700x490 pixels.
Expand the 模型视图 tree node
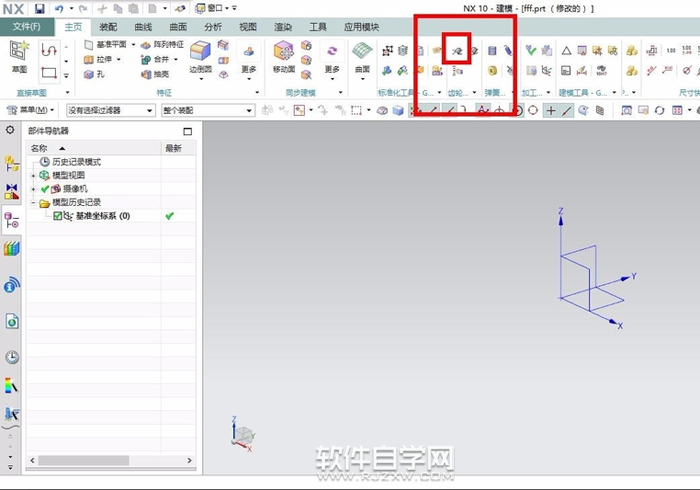34,175
